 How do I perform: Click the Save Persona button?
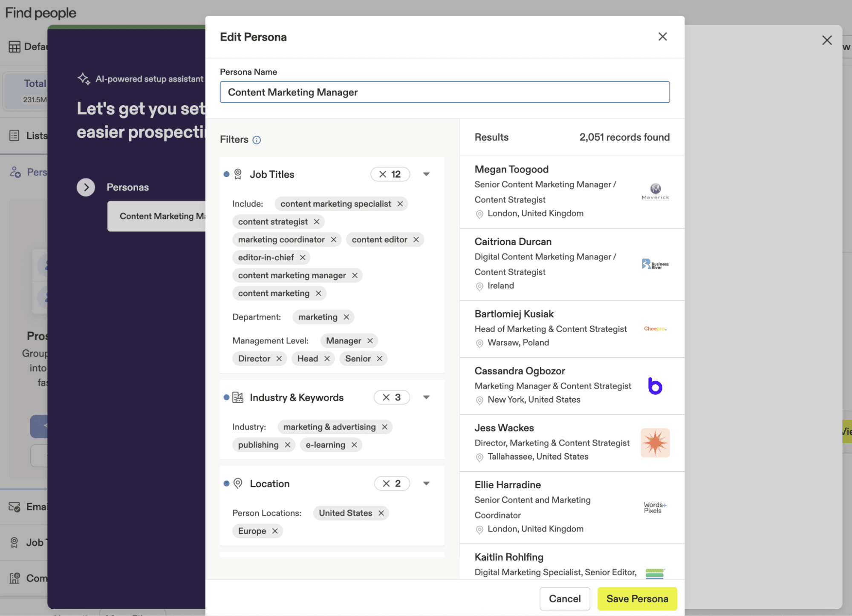(x=637, y=599)
